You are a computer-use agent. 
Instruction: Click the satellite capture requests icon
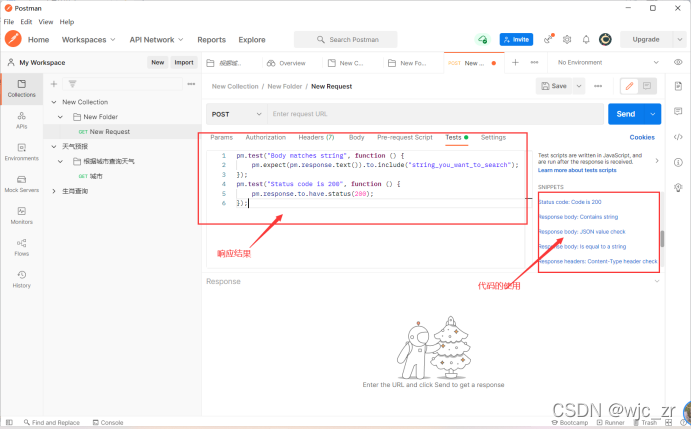pos(548,39)
